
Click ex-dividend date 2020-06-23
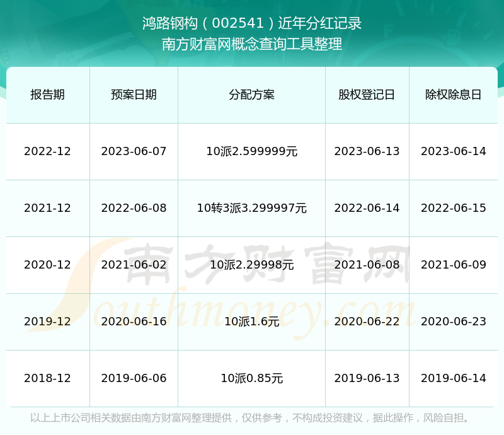453,321
